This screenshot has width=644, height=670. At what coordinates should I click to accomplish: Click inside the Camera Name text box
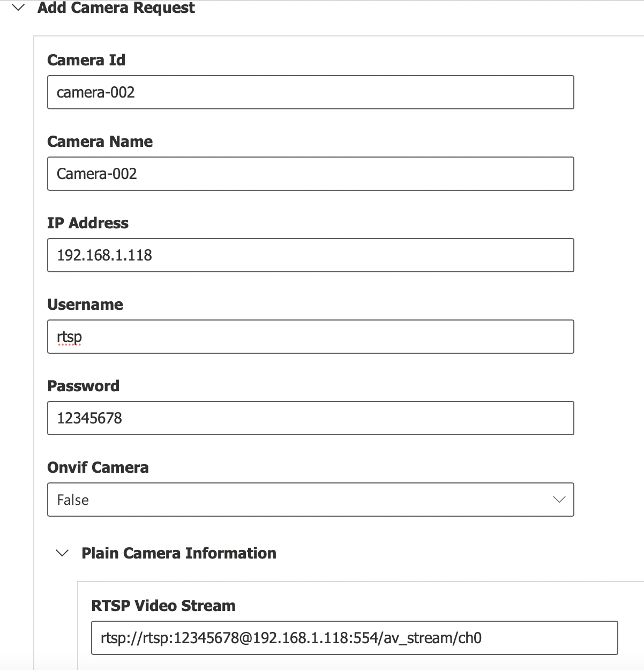(311, 174)
